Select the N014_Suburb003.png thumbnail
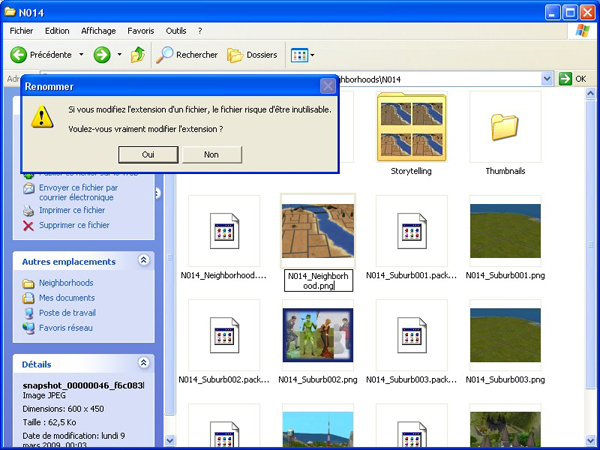The width and height of the screenshot is (600, 450). (x=505, y=335)
